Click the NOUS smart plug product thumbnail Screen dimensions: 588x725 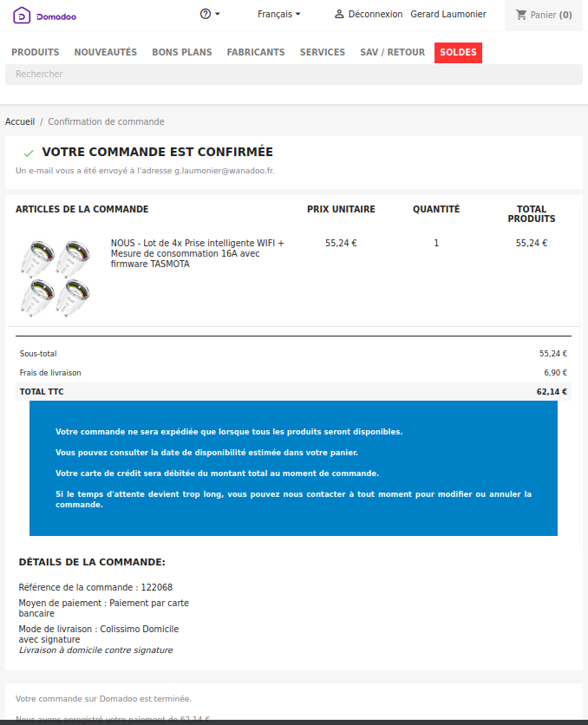tap(56, 278)
